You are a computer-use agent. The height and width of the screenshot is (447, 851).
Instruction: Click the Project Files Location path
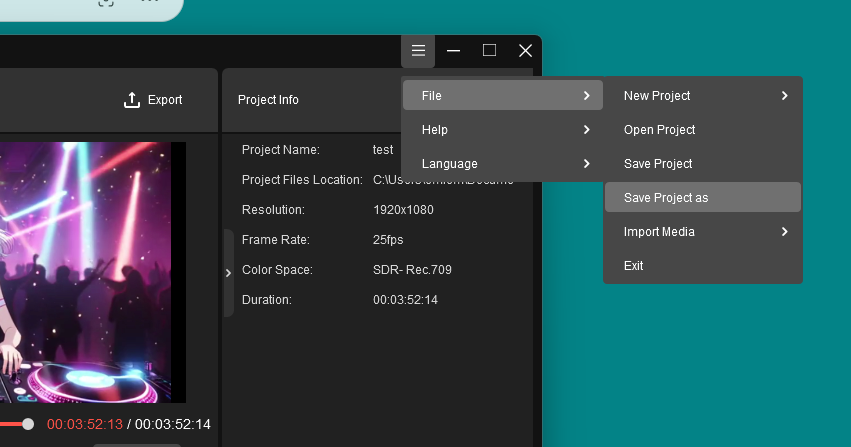pyautogui.click(x=442, y=180)
